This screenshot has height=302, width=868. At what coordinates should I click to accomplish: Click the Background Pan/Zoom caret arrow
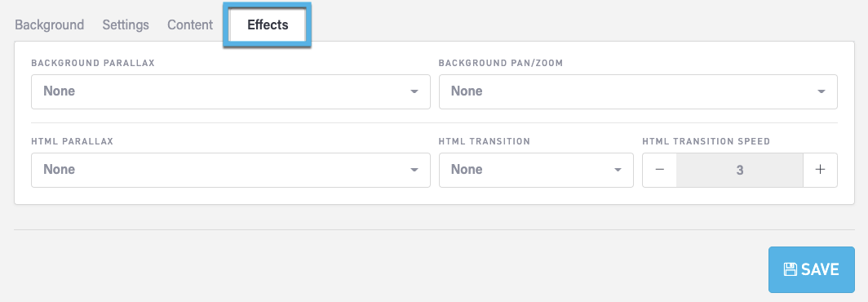(x=821, y=91)
